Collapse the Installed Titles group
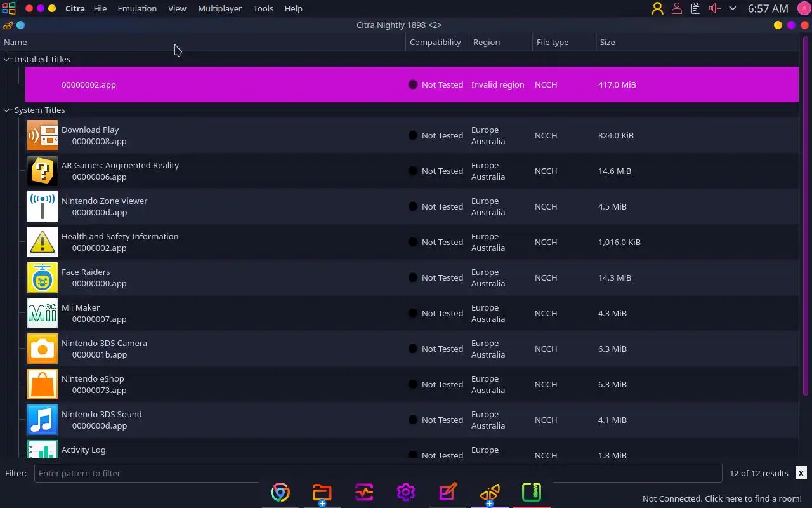Viewport: 812px width, 508px height. pos(7,59)
